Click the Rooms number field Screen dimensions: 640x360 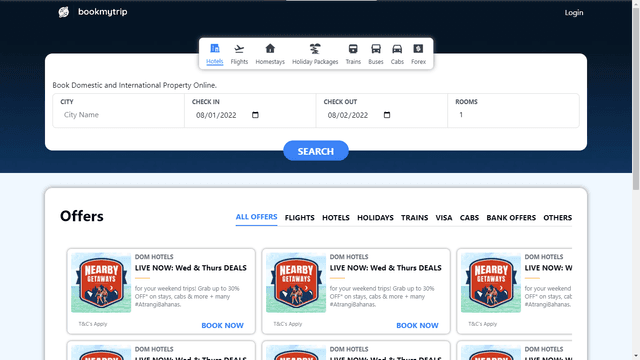(x=513, y=115)
